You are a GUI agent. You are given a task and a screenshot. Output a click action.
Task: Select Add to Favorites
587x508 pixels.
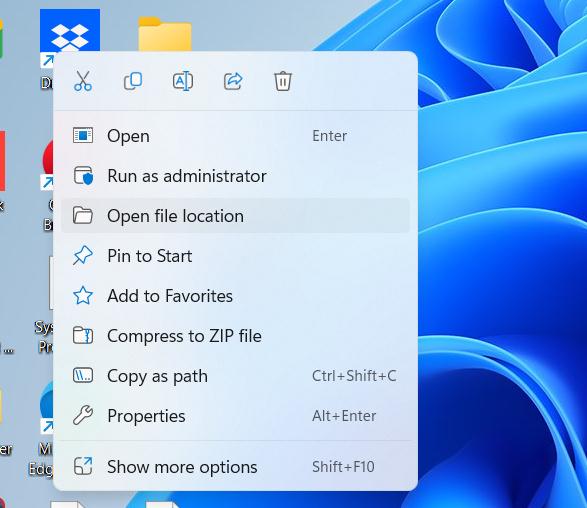235,296
